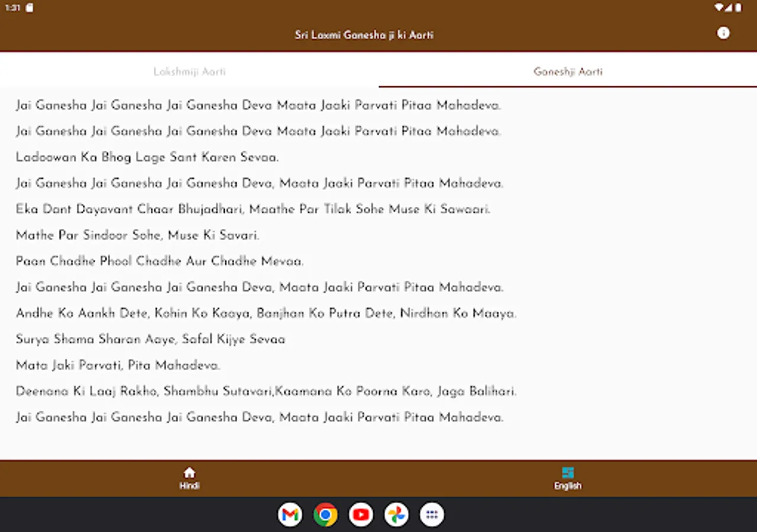Click line 'Ladoowan Ka Bhog Lage Sant Karen Sevaa.'
The height and width of the screenshot is (532, 757).
click(x=147, y=157)
